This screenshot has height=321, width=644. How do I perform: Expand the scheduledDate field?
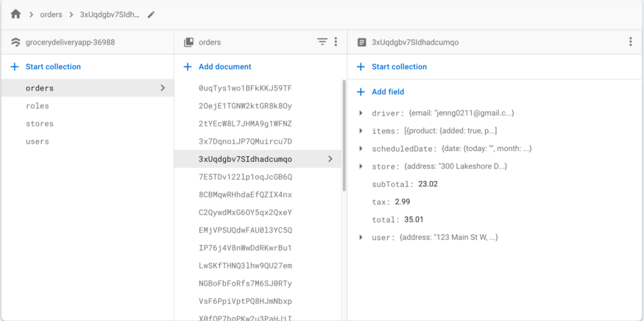coord(361,149)
